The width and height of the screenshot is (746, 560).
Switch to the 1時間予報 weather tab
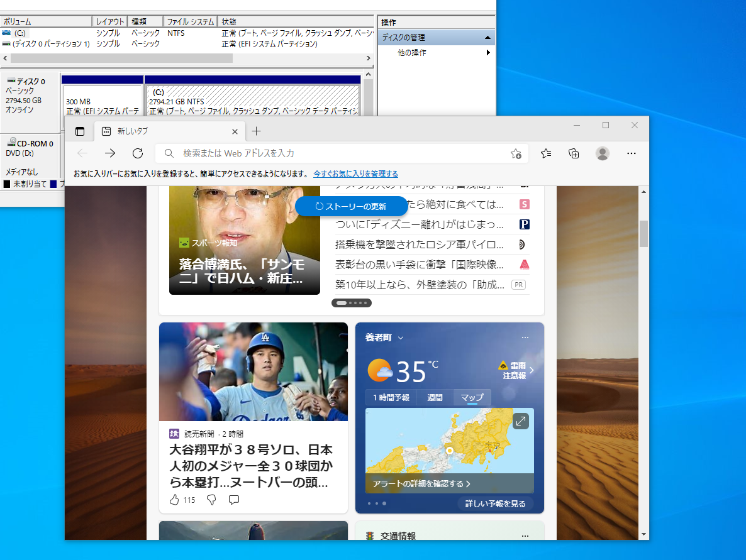pyautogui.click(x=391, y=397)
